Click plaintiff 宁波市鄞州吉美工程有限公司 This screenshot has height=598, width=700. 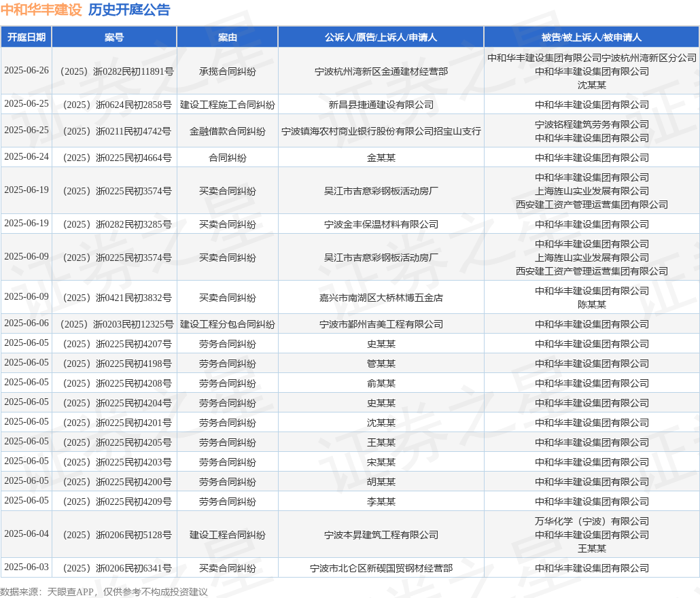point(381,324)
